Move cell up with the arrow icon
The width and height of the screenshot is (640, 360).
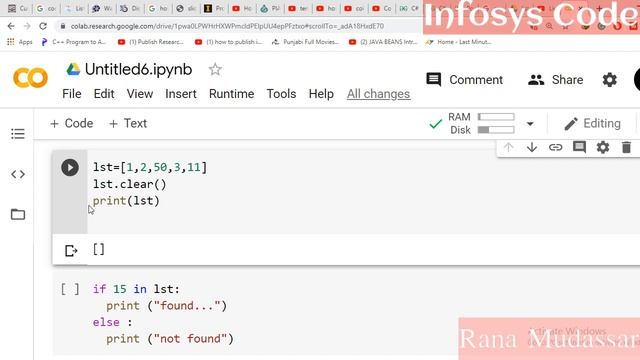tap(508, 147)
